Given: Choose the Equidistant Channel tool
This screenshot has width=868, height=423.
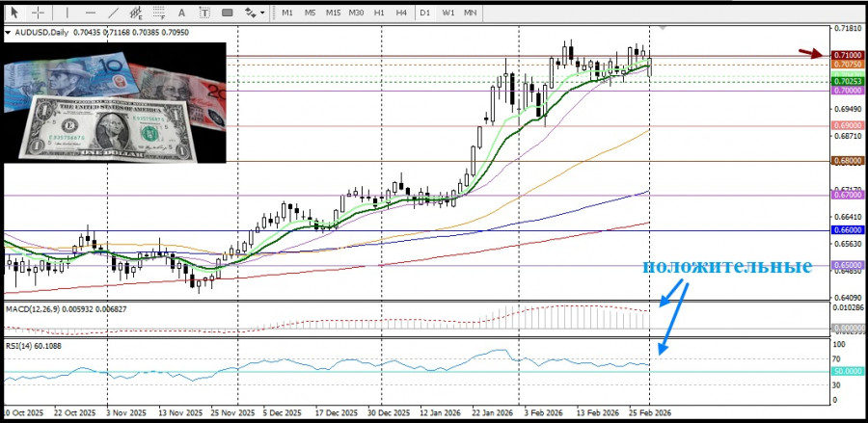Looking at the screenshot, I should (x=136, y=13).
